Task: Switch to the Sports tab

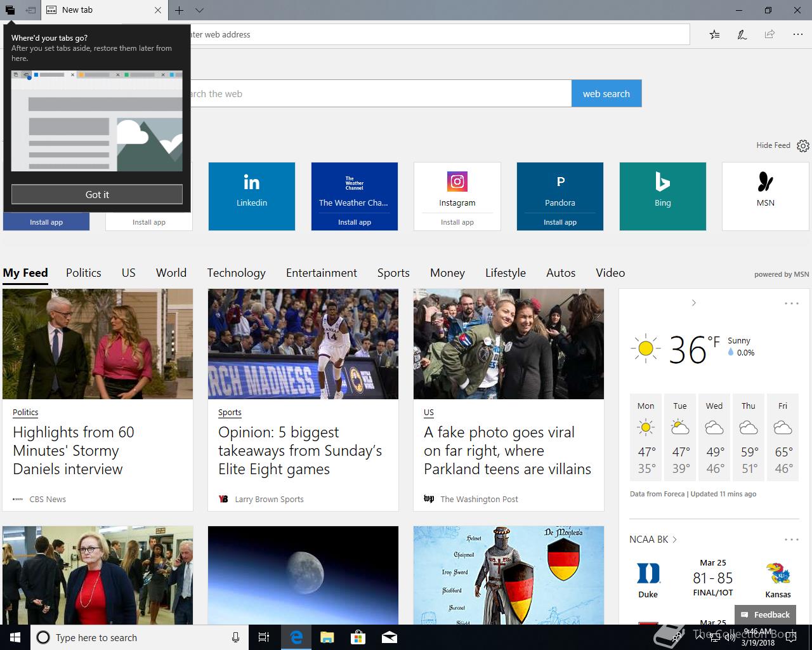Action: (393, 273)
